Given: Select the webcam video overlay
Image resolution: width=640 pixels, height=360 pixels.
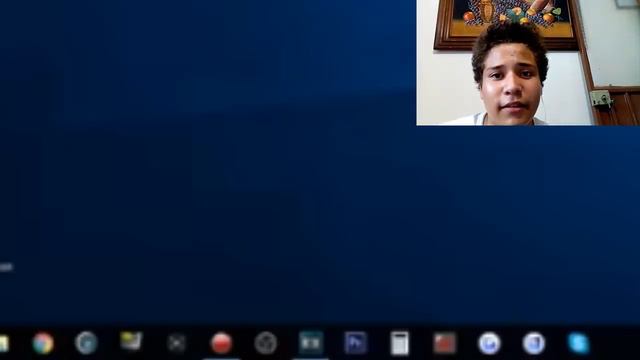Looking at the screenshot, I should (528, 62).
